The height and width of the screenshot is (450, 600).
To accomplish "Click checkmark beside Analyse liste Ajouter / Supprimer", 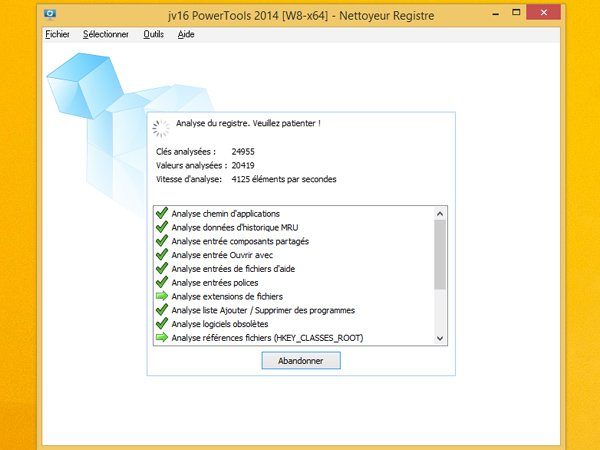I will point(162,310).
